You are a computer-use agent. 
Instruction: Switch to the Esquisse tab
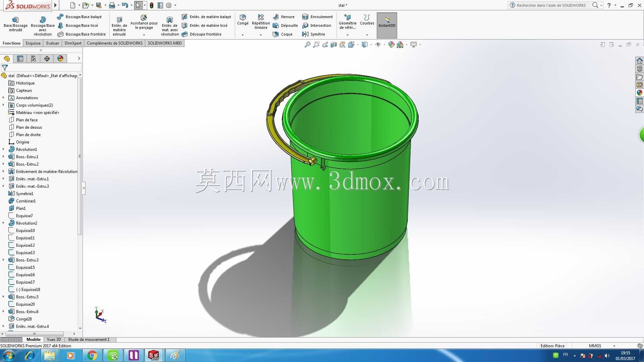coord(33,43)
